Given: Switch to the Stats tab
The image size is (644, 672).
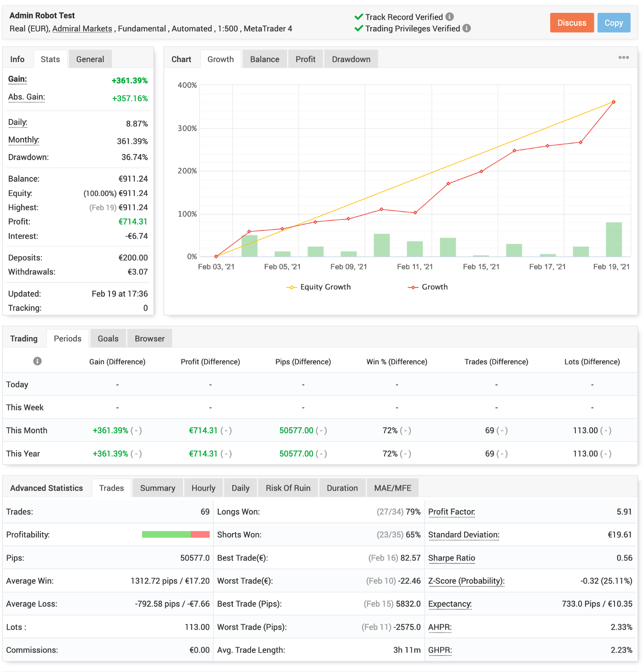Looking at the screenshot, I should (x=50, y=59).
